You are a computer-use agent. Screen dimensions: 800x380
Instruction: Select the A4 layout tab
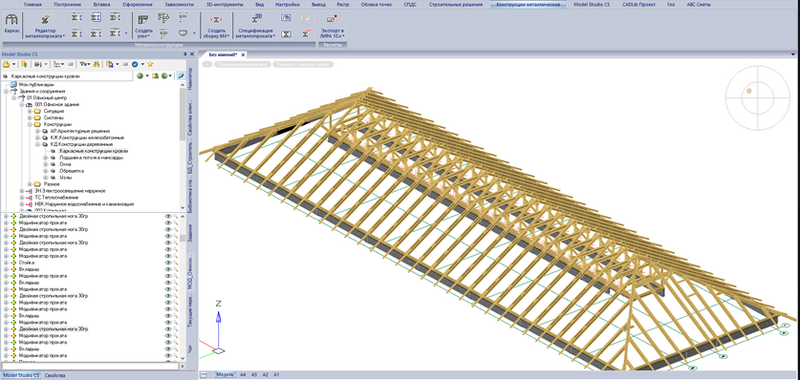pyautogui.click(x=242, y=375)
